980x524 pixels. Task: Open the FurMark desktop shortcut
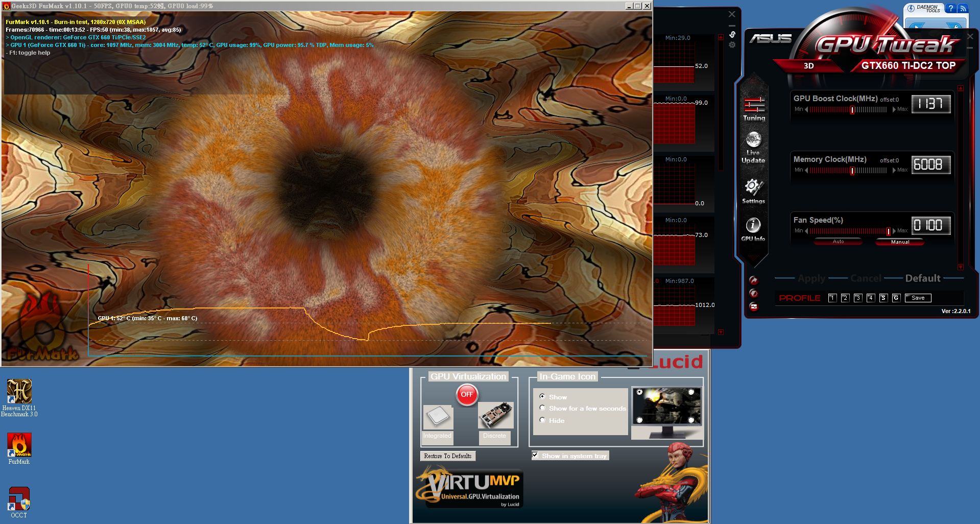19,448
